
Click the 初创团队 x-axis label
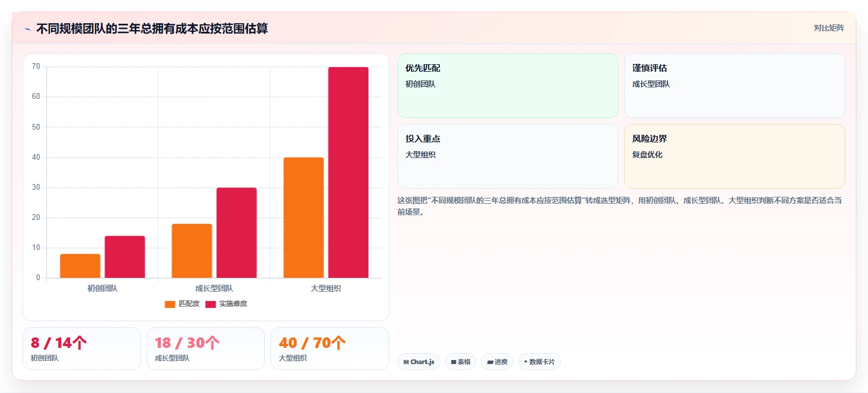[x=103, y=288]
